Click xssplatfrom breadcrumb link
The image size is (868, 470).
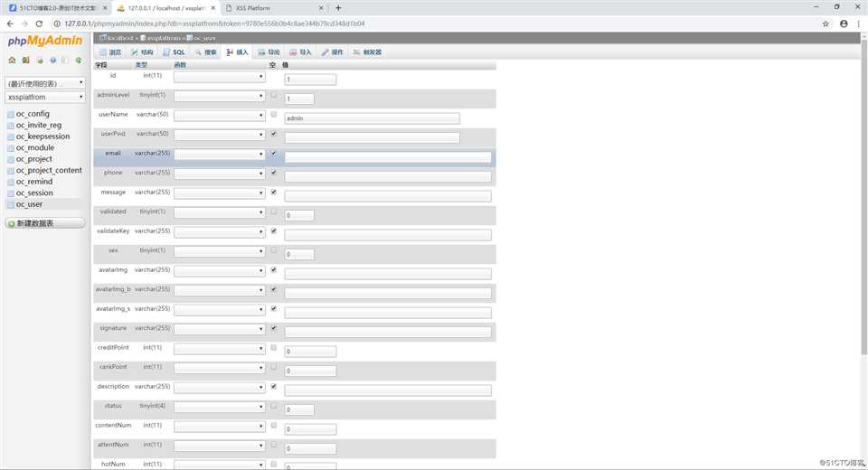[164, 38]
